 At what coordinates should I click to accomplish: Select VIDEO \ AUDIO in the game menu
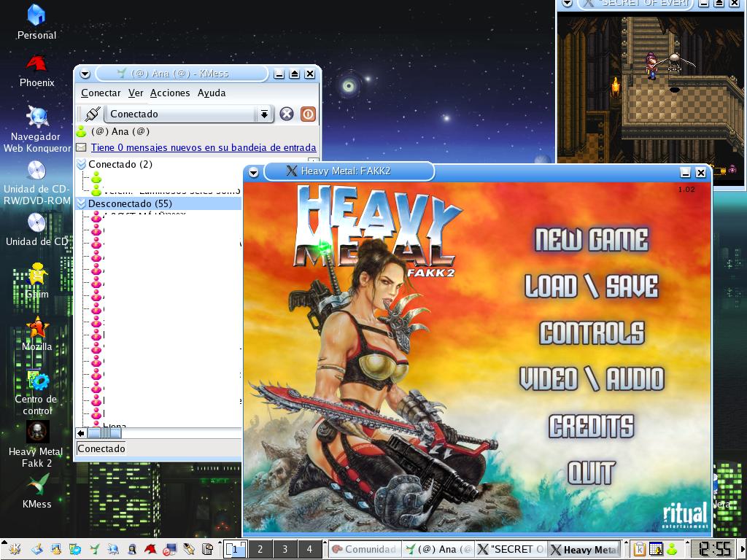click(x=592, y=379)
